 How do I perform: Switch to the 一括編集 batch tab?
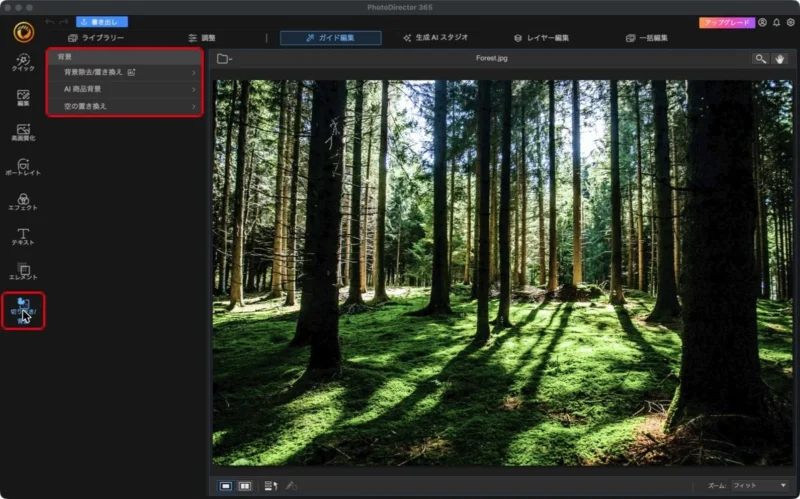coord(647,38)
